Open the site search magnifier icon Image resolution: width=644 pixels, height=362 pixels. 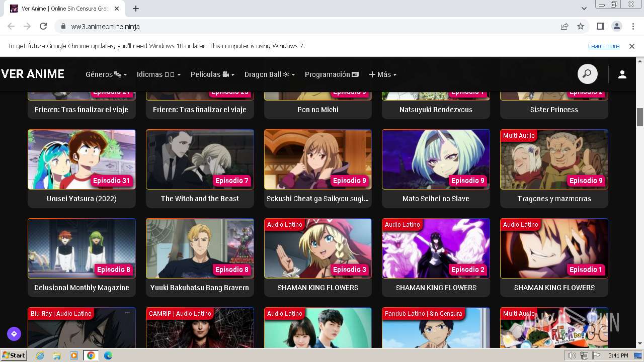tap(587, 74)
